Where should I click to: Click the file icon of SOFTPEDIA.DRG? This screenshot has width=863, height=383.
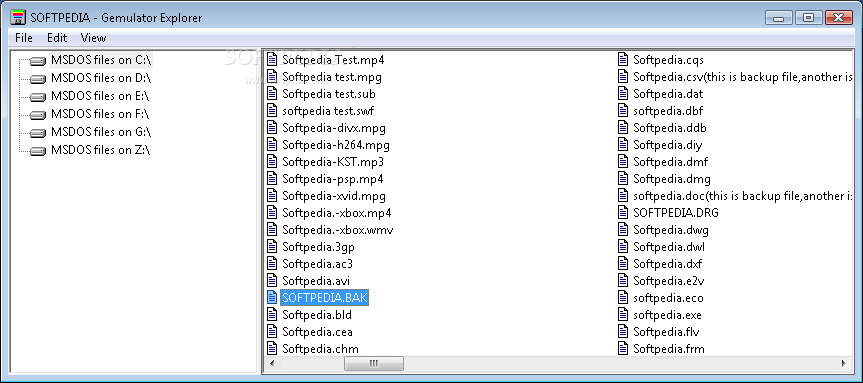(x=623, y=212)
